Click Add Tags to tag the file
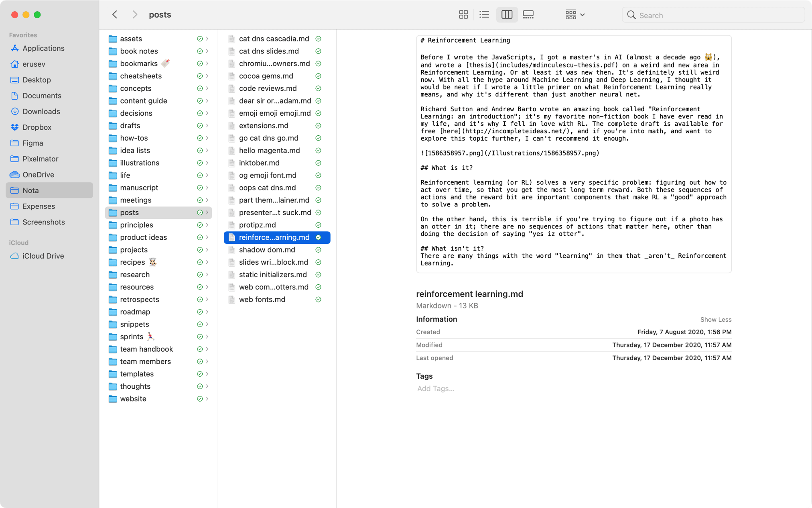Image resolution: width=812 pixels, height=508 pixels. tap(436, 388)
